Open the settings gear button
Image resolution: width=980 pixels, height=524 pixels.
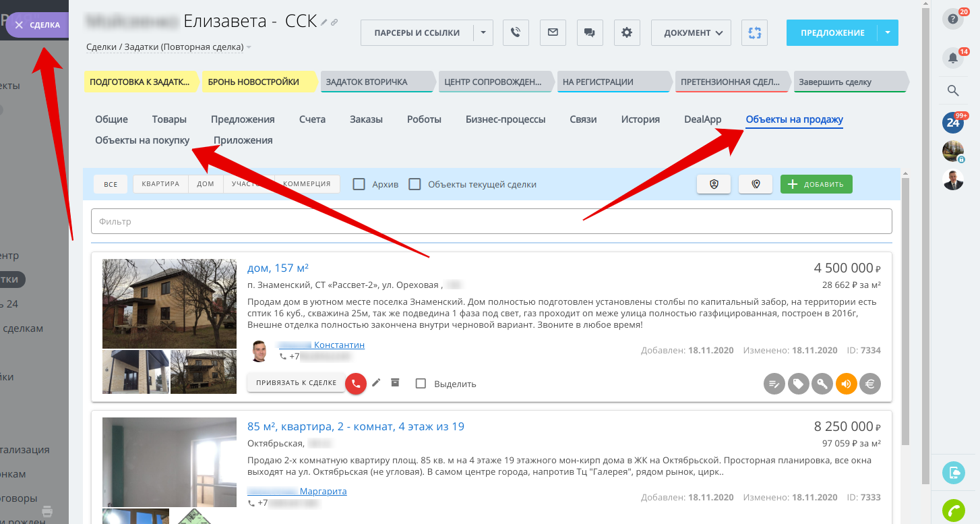click(x=627, y=32)
